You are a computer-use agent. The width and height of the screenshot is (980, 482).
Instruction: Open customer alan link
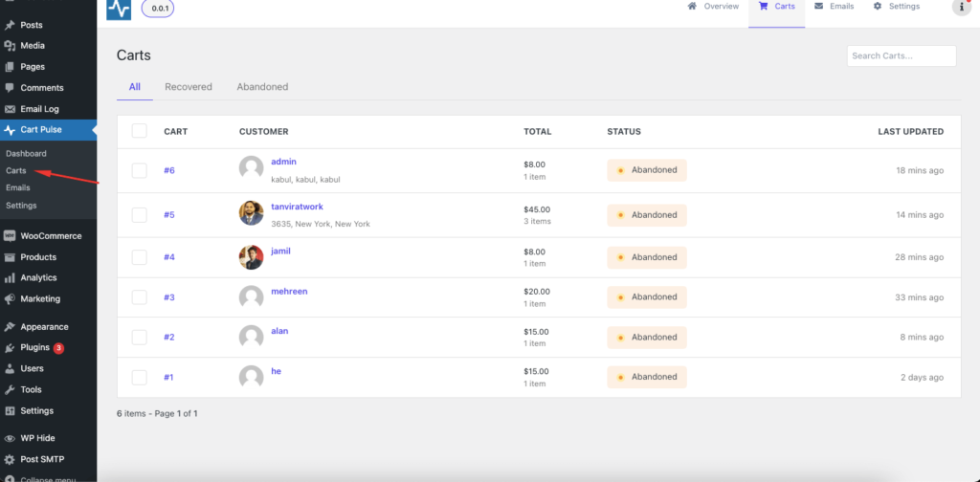[x=279, y=331]
